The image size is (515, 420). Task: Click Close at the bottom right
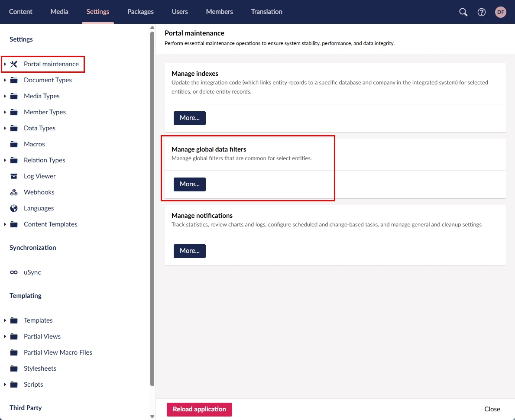pos(492,409)
